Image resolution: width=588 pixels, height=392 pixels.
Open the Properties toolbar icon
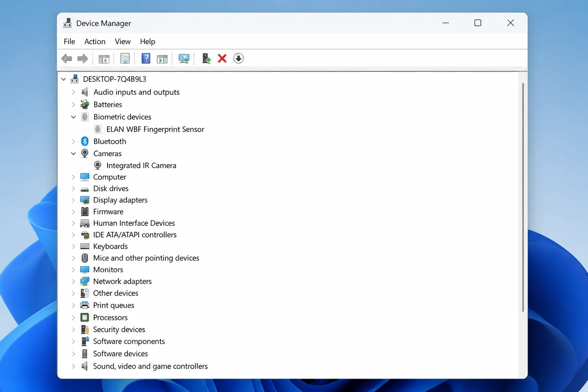click(125, 59)
